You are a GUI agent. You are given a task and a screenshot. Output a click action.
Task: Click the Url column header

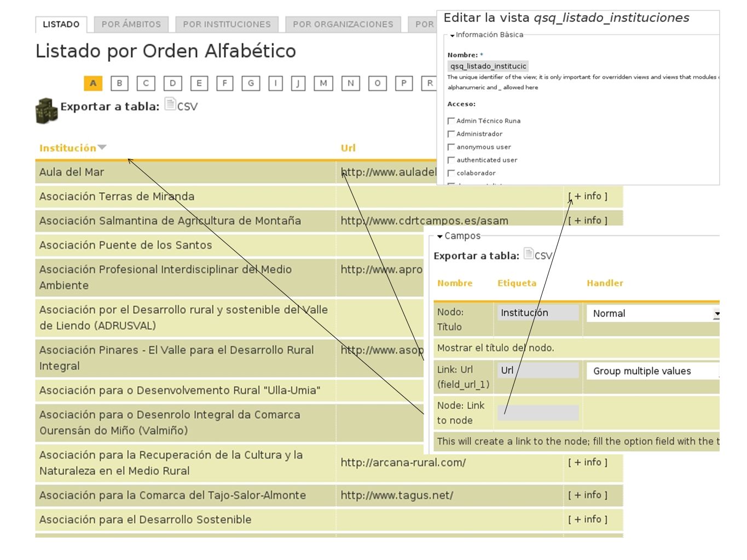348,148
